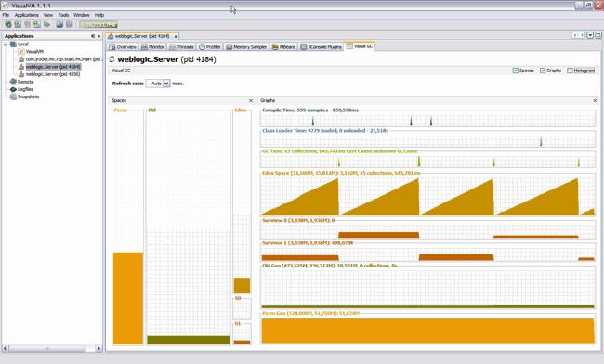The width and height of the screenshot is (604, 364).
Task: Select weblogic.Server pid 4356 in tree
Action: pyautogui.click(x=53, y=74)
